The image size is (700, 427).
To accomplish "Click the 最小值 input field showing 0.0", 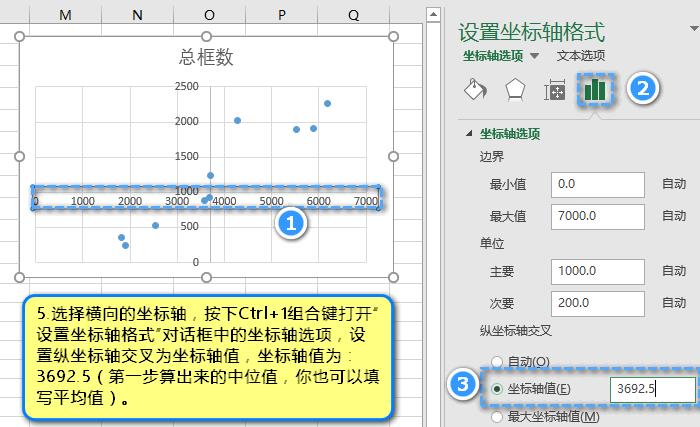I will [597, 184].
